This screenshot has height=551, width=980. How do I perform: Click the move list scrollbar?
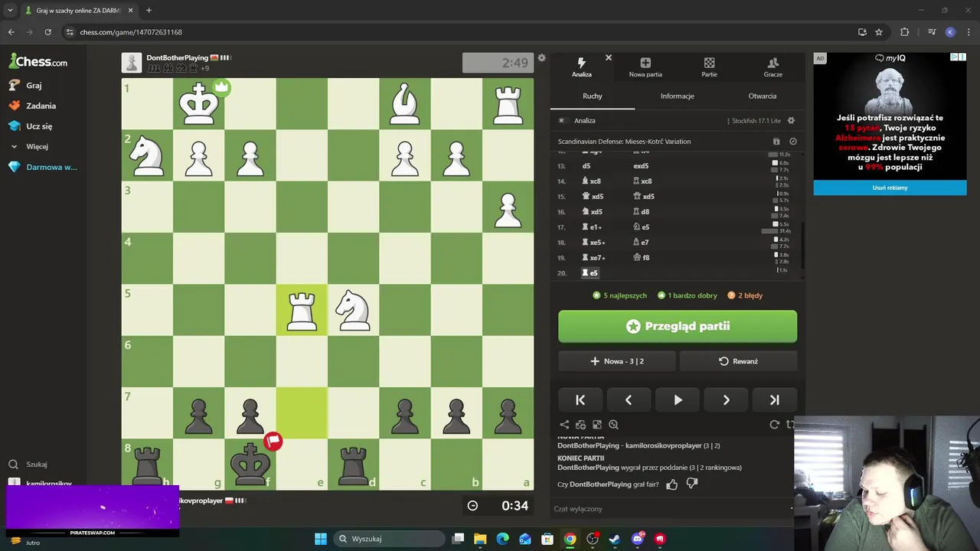pos(802,245)
